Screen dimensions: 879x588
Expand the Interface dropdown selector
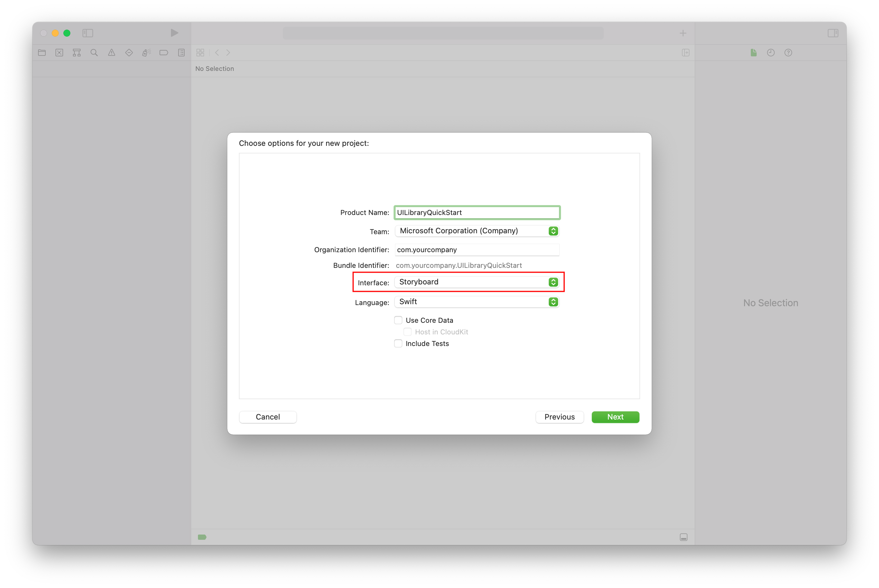553,282
